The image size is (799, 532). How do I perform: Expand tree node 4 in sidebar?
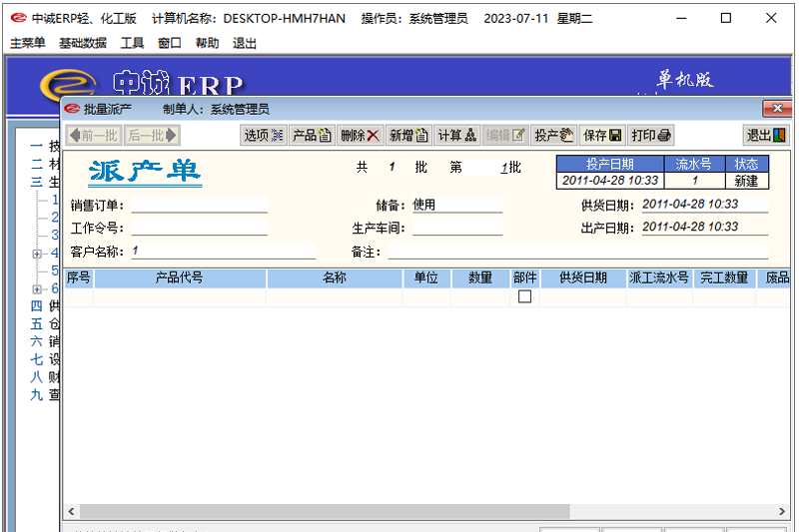(x=37, y=253)
